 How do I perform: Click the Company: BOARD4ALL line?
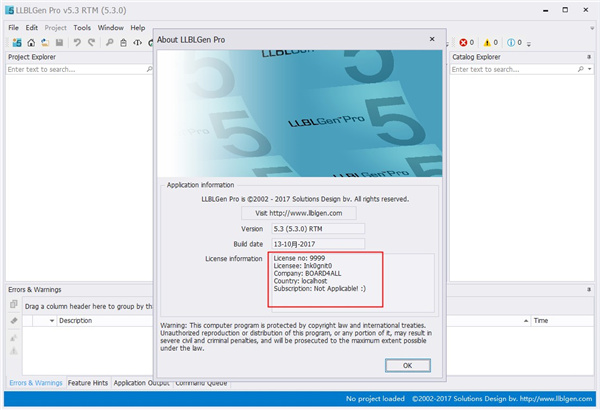point(307,273)
